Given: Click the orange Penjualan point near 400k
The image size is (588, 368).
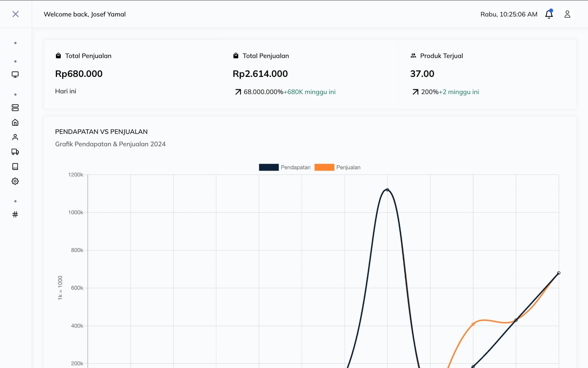Looking at the screenshot, I should click(473, 324).
